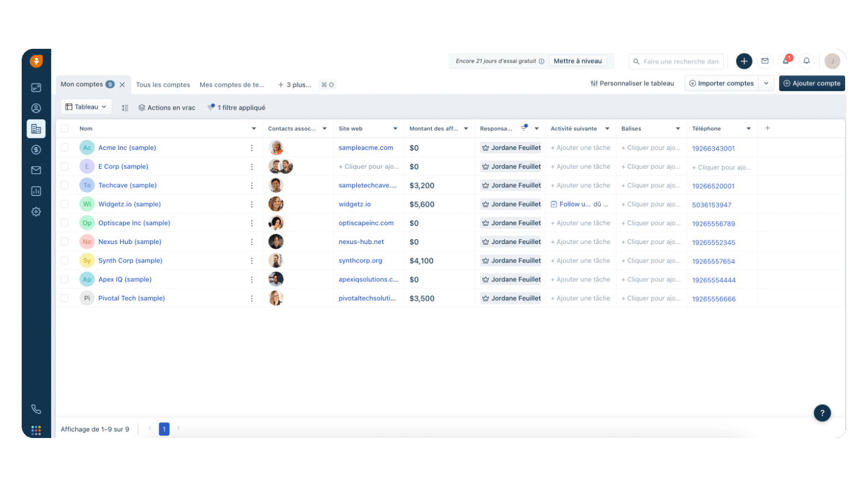Viewport: 868px width, 488px height.
Task: Click the row density sort icon
Action: 125,107
